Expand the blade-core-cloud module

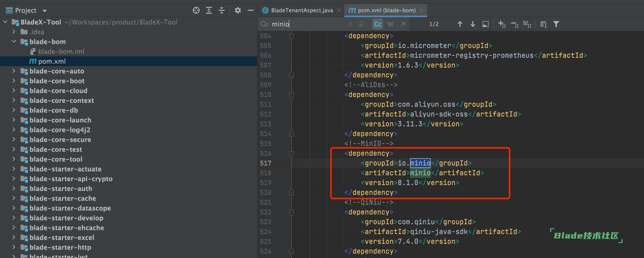[x=14, y=90]
